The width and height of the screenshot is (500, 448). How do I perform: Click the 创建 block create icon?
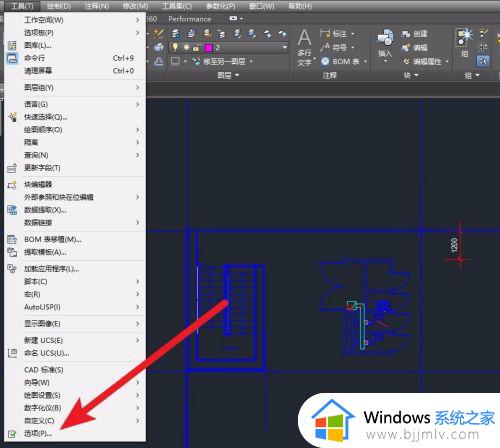tap(406, 34)
